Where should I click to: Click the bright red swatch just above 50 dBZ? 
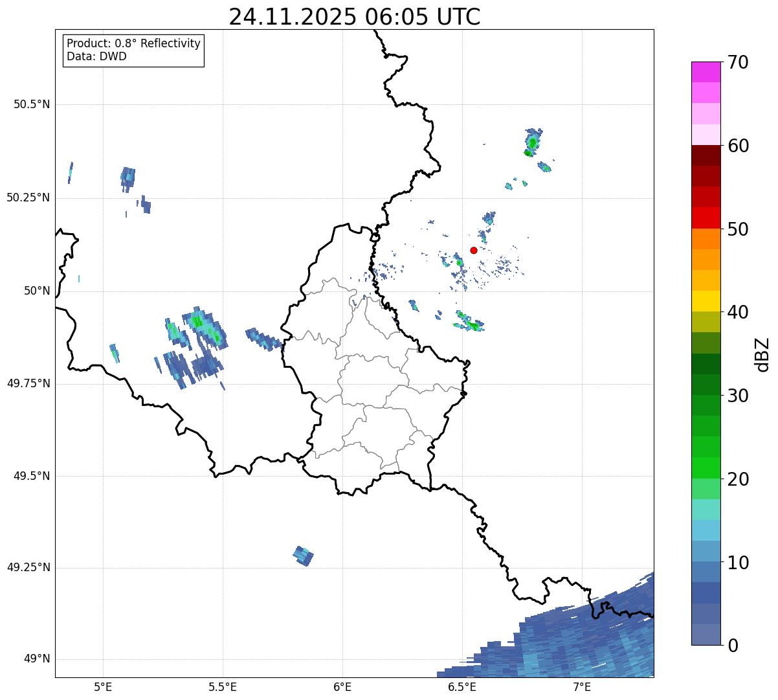(x=706, y=218)
